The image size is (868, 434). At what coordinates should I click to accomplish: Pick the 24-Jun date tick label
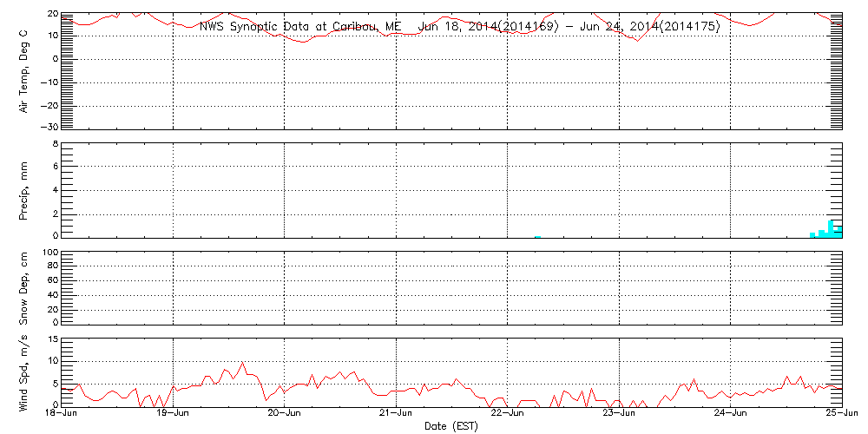pos(731,415)
